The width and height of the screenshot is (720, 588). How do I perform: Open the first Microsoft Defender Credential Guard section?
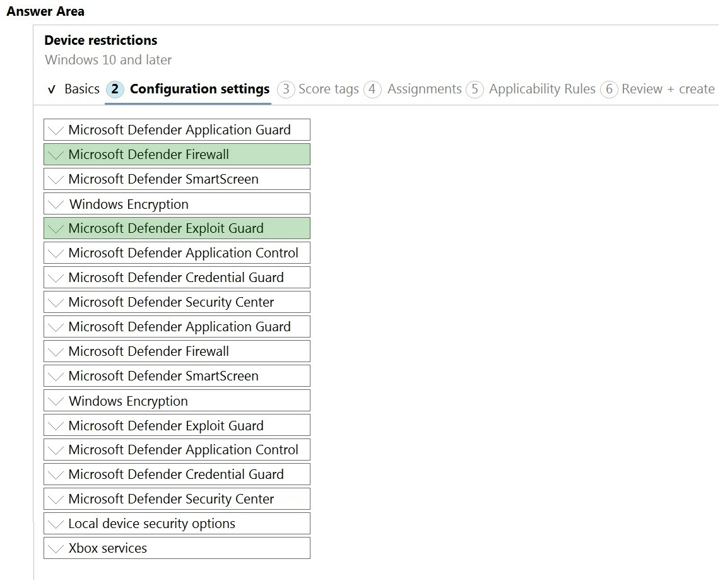coord(177,277)
